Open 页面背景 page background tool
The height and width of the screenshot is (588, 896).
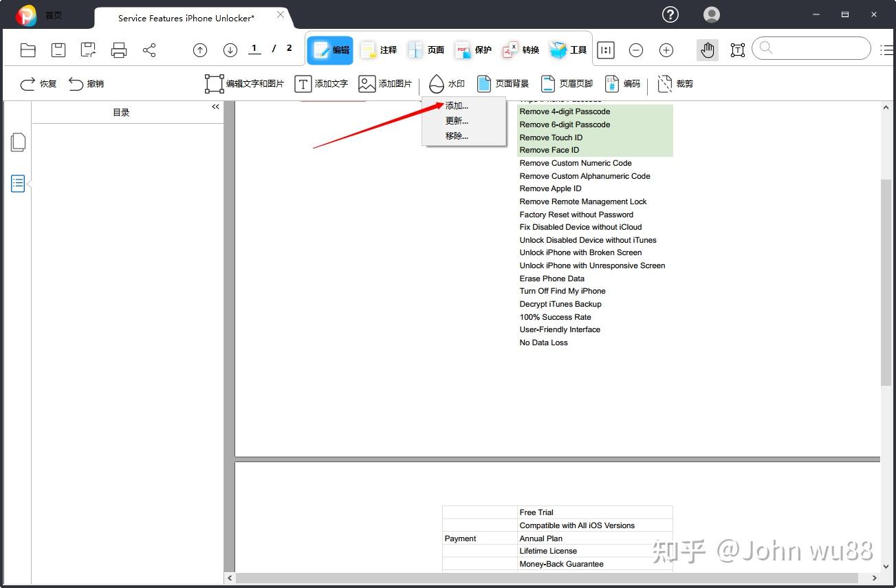(x=503, y=83)
